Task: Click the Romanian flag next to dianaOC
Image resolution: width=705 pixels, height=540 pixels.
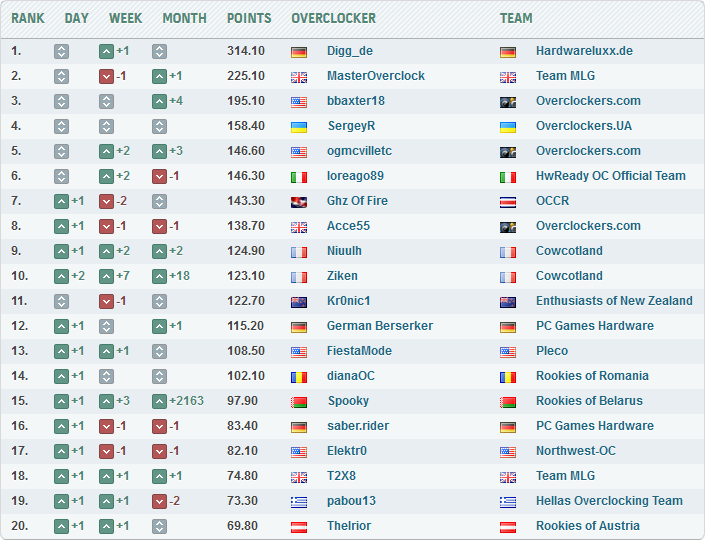Action: coord(299,376)
